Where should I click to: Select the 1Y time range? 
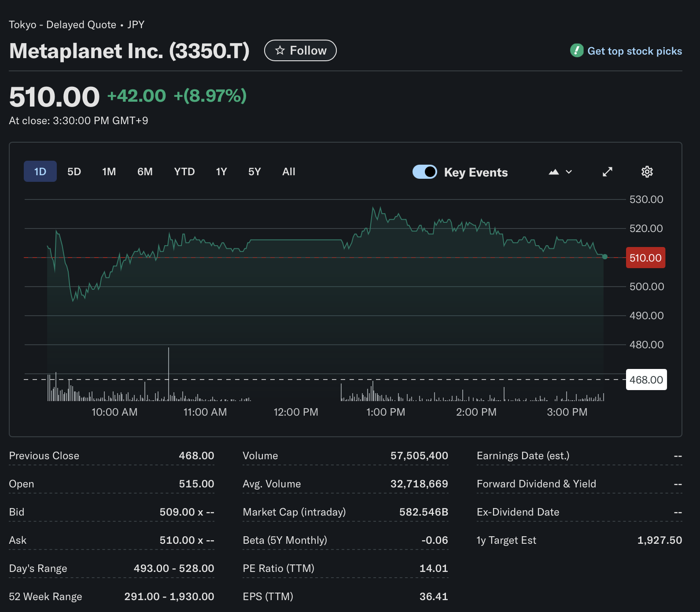click(221, 172)
